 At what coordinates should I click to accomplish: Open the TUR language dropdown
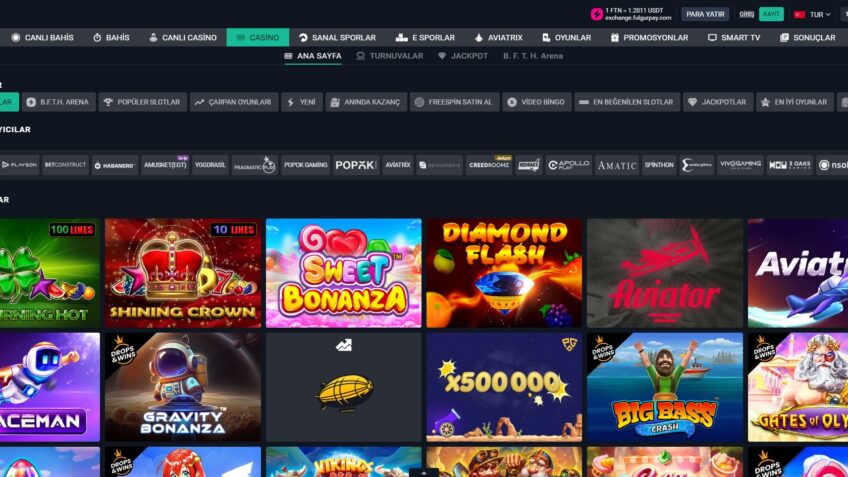pyautogui.click(x=813, y=15)
